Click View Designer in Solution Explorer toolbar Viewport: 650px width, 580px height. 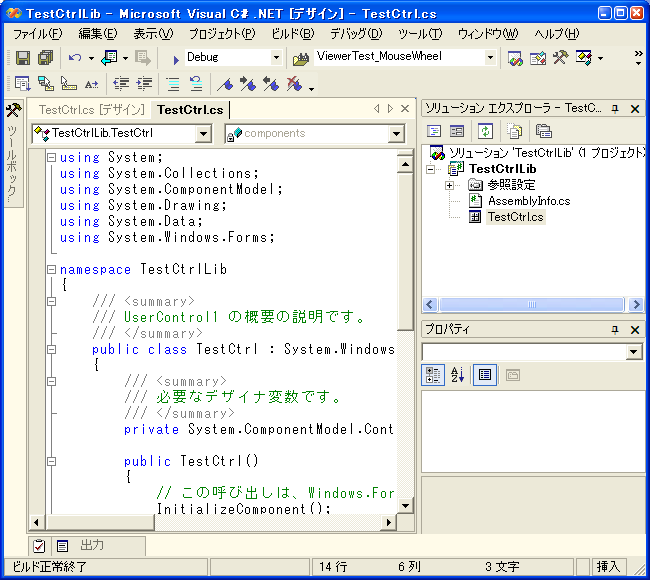point(457,131)
